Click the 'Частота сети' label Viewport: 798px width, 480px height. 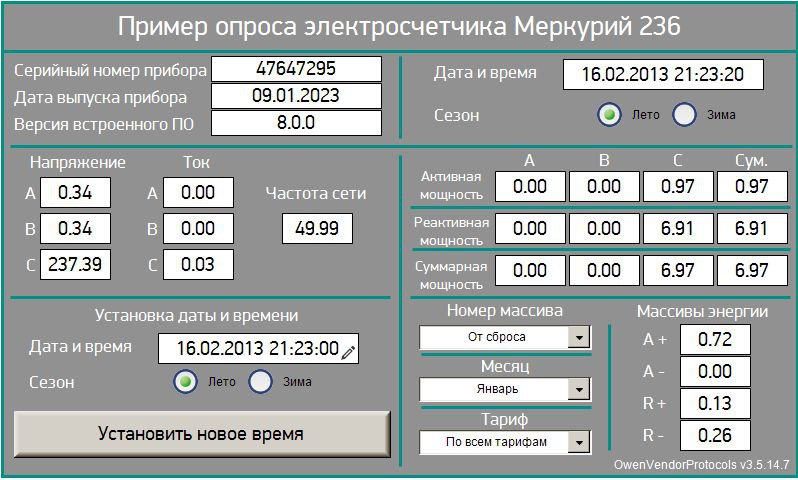point(316,193)
